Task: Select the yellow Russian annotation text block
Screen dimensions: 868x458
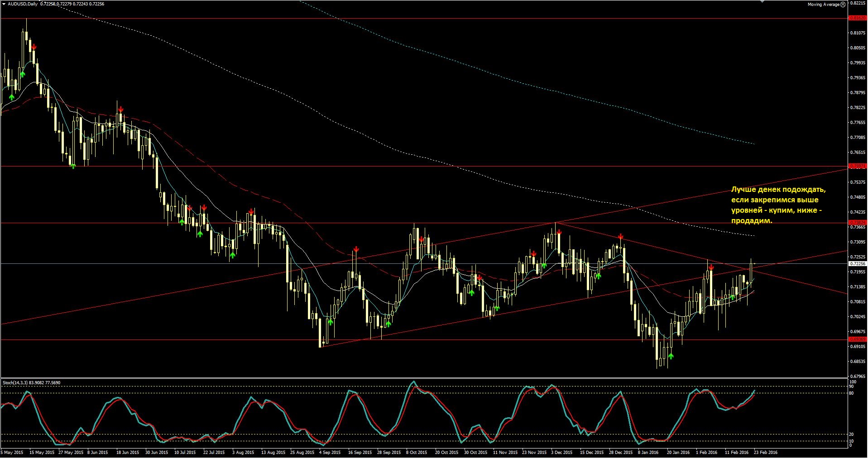Action: click(778, 205)
